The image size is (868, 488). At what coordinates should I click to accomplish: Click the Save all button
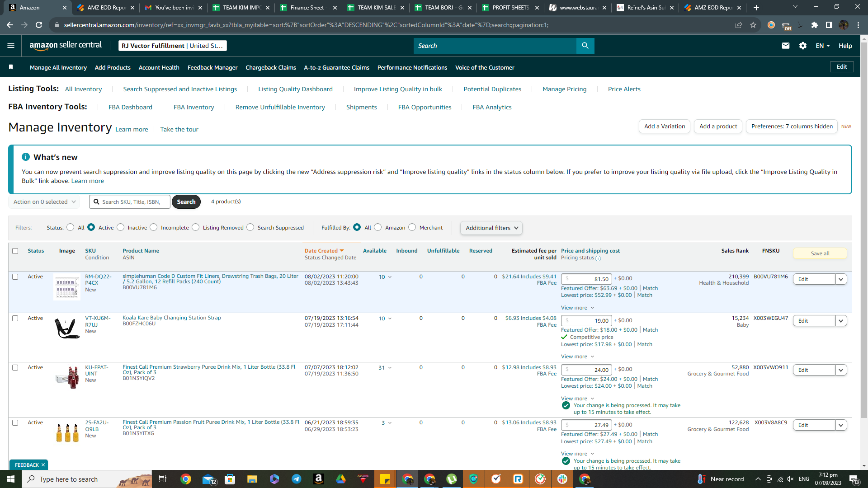(x=820, y=253)
